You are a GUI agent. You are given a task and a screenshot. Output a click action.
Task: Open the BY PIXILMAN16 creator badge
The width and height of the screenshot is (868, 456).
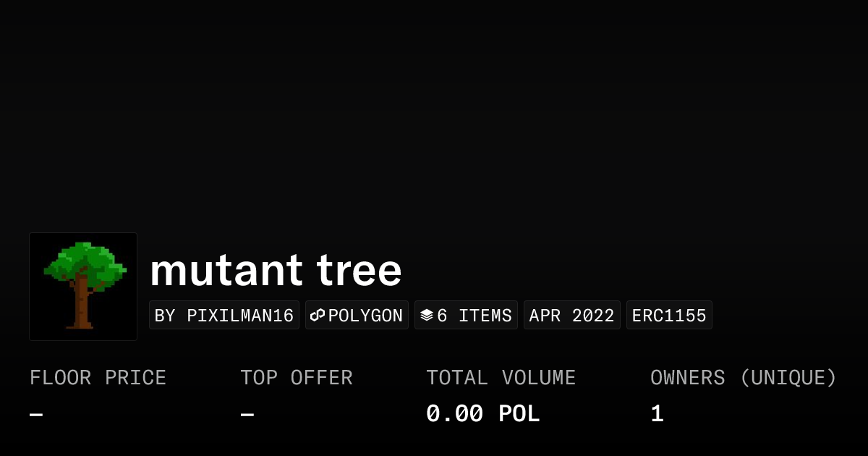pos(224,316)
